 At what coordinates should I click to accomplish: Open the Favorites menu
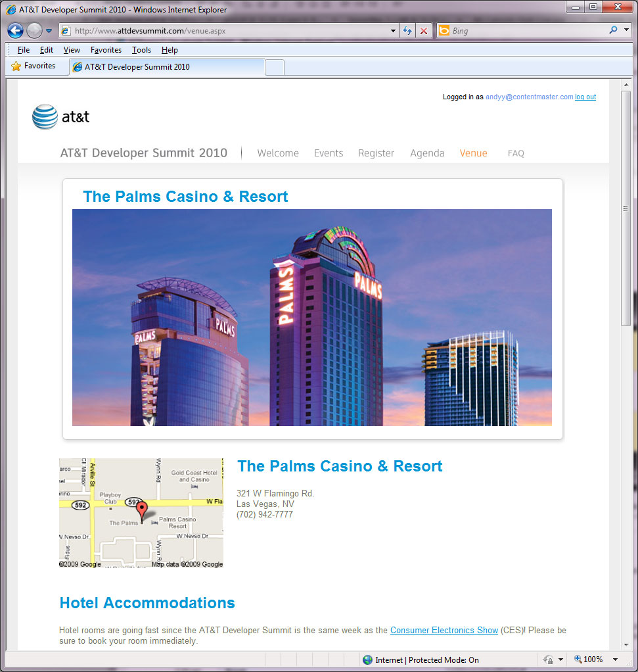106,50
